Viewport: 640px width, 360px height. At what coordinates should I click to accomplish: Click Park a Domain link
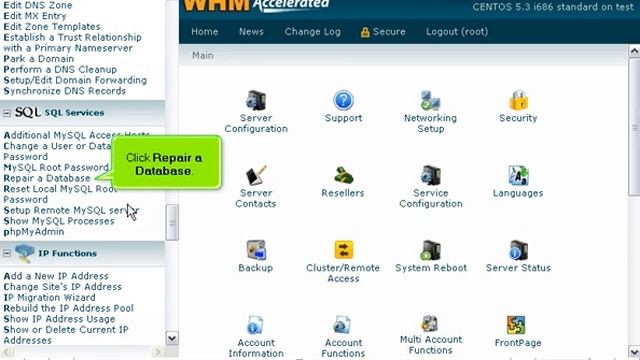(x=38, y=59)
